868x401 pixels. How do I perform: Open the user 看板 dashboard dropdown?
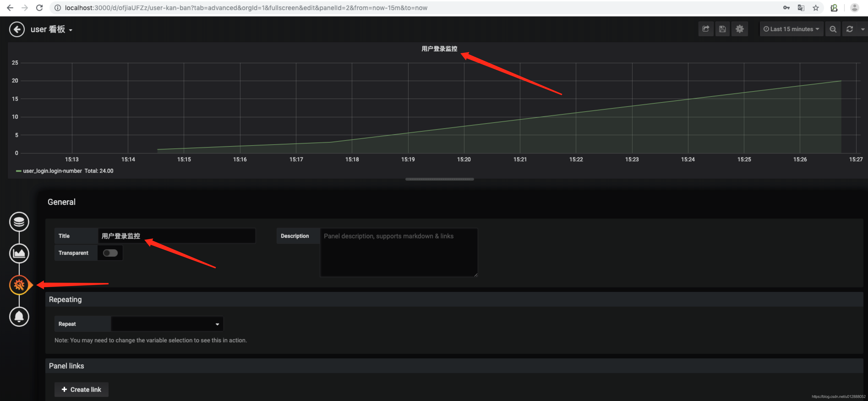pos(52,29)
